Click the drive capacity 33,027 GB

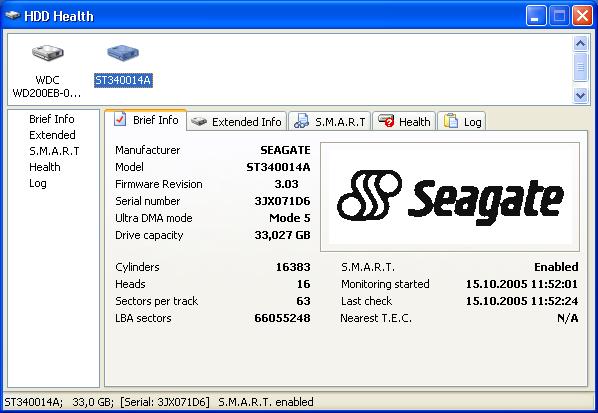tap(282, 235)
